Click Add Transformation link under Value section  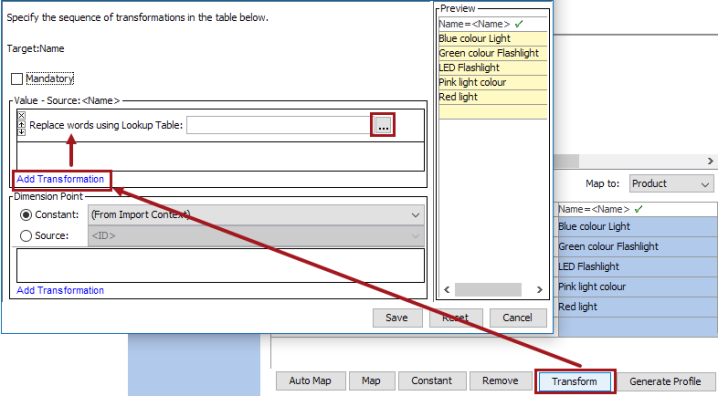[x=60, y=179]
